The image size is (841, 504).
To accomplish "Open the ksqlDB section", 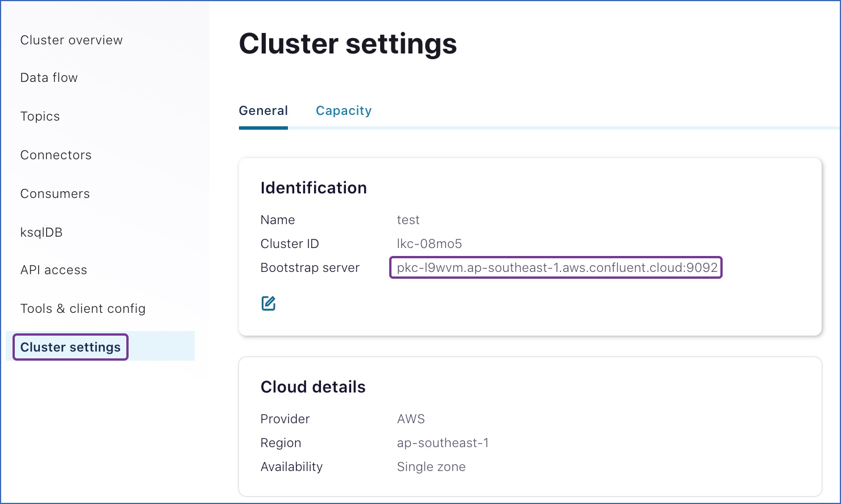I will tap(41, 232).
